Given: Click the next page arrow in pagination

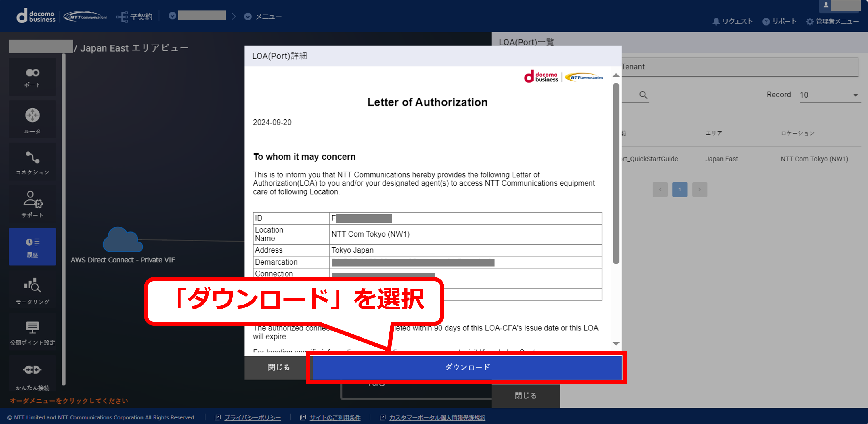Looking at the screenshot, I should (699, 189).
